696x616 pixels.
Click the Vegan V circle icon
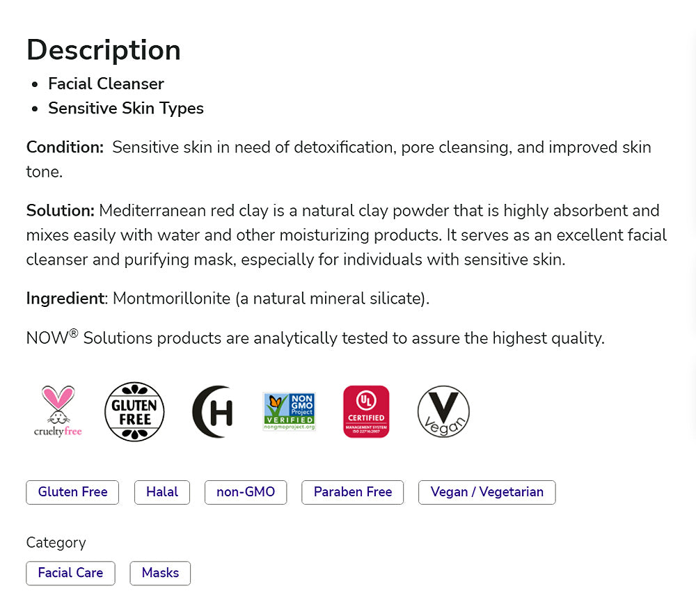click(443, 411)
